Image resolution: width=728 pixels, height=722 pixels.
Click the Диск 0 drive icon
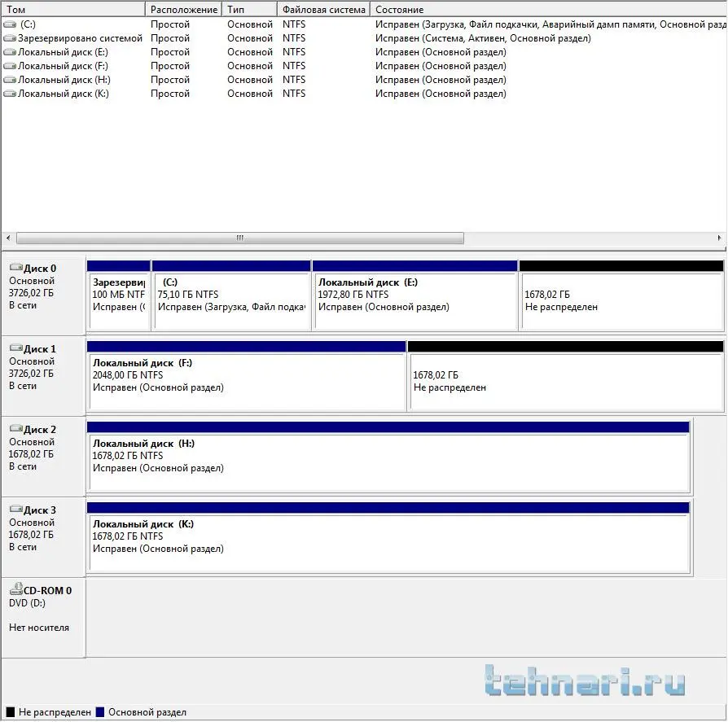(15, 267)
